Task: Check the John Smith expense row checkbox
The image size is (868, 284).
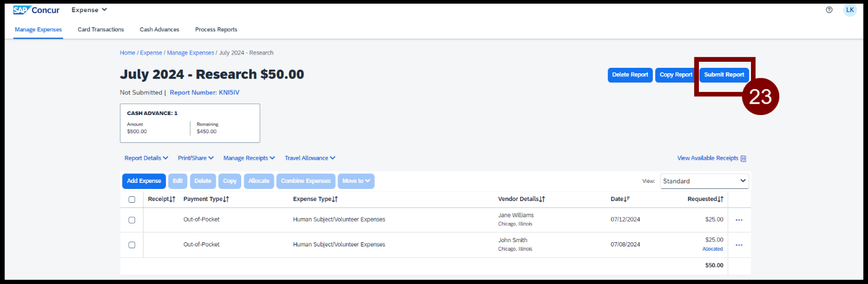Action: pyautogui.click(x=132, y=245)
